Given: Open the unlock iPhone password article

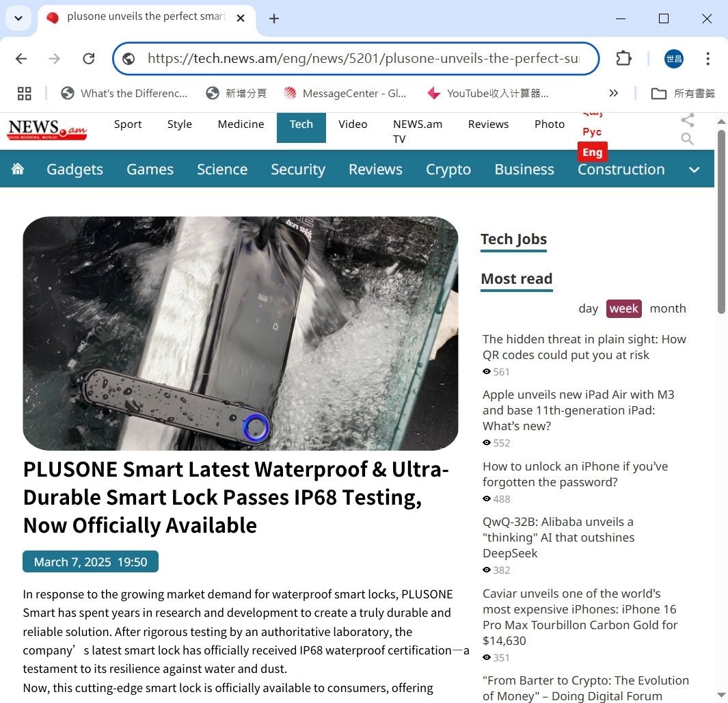Looking at the screenshot, I should coord(575,474).
